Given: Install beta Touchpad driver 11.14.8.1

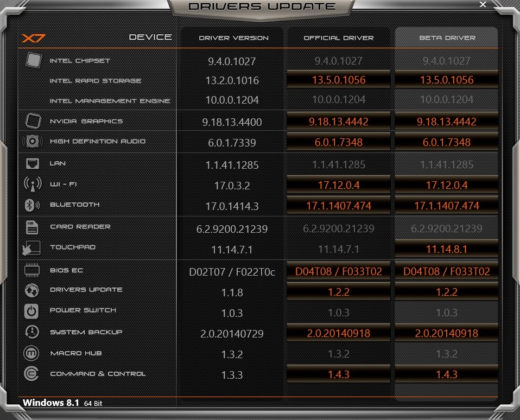Looking at the screenshot, I should click(447, 249).
